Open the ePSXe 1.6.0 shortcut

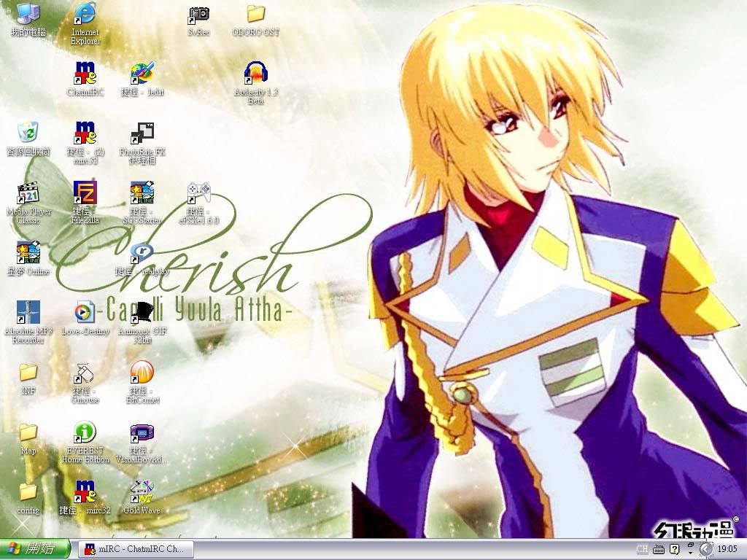click(x=199, y=193)
